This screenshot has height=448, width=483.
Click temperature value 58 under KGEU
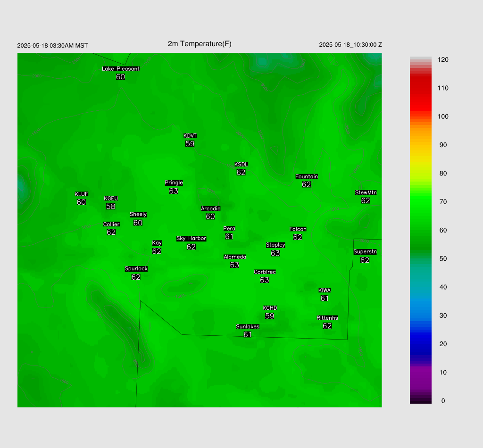pos(110,207)
